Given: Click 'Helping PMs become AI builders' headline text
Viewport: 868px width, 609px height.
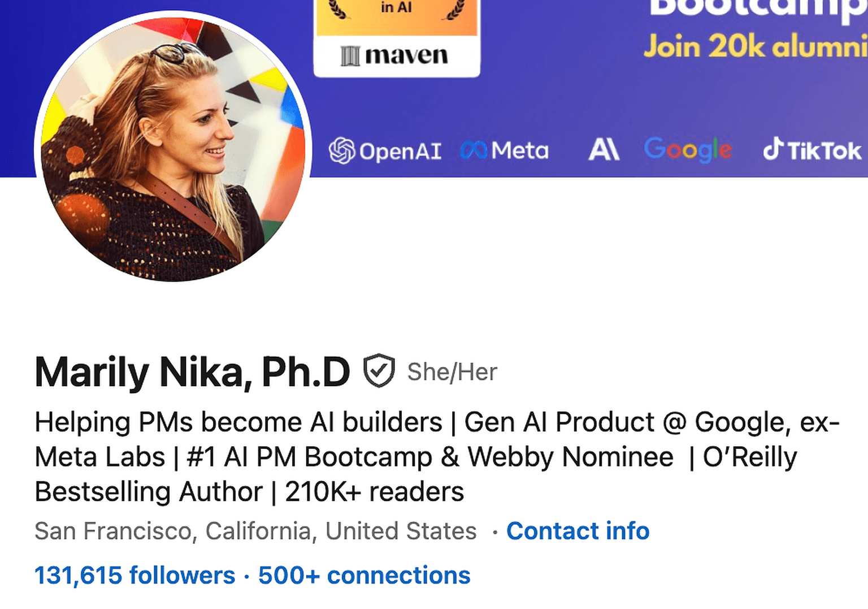Looking at the screenshot, I should (x=238, y=422).
